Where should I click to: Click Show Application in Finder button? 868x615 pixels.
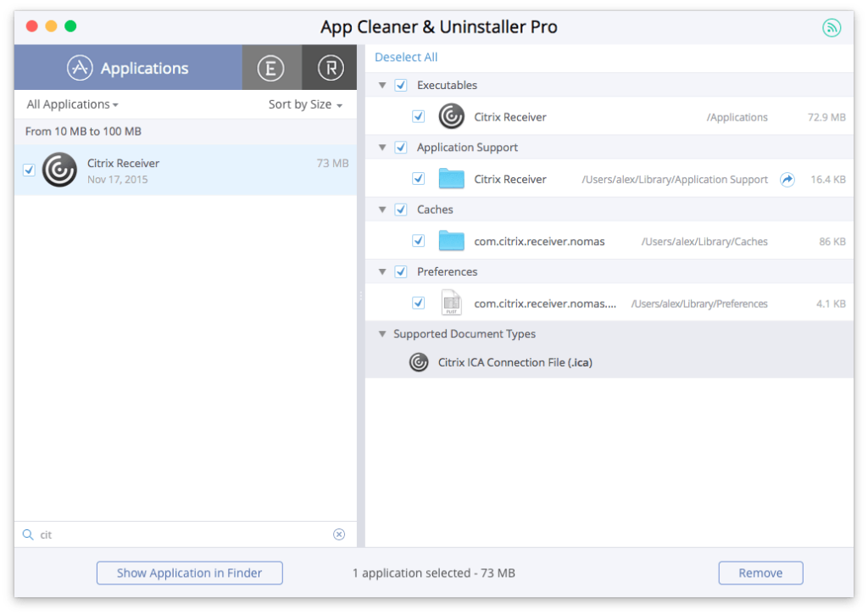[x=189, y=573]
